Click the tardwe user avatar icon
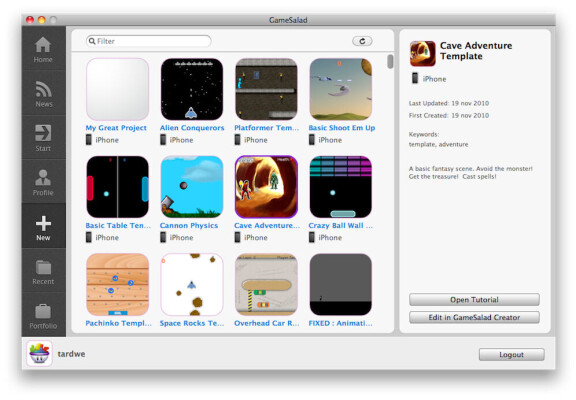The image size is (576, 400). coord(39,353)
